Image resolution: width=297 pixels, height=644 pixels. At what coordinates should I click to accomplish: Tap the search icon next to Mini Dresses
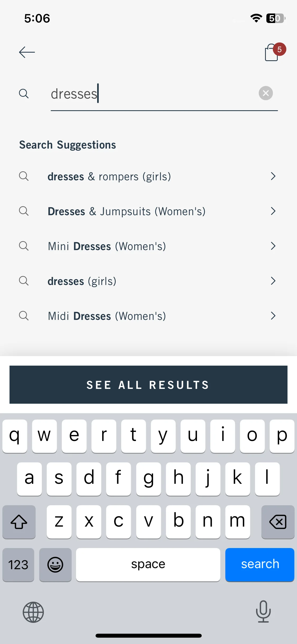(24, 246)
